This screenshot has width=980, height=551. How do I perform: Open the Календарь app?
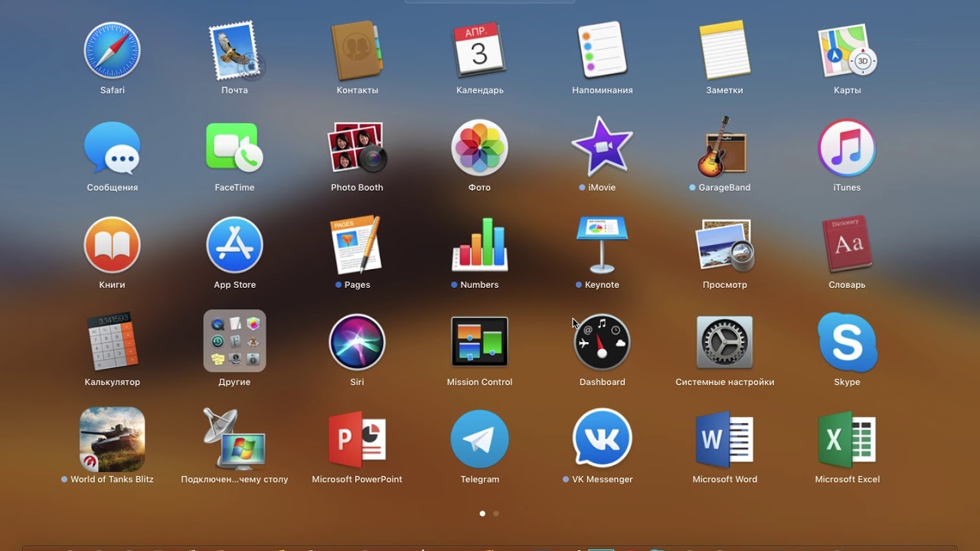[480, 51]
